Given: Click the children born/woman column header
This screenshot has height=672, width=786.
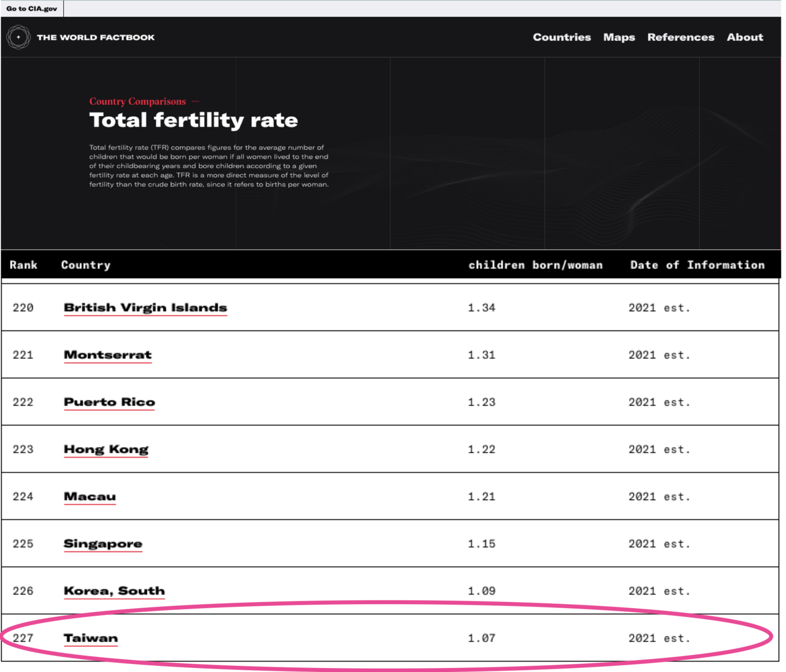Looking at the screenshot, I should coord(535,265).
